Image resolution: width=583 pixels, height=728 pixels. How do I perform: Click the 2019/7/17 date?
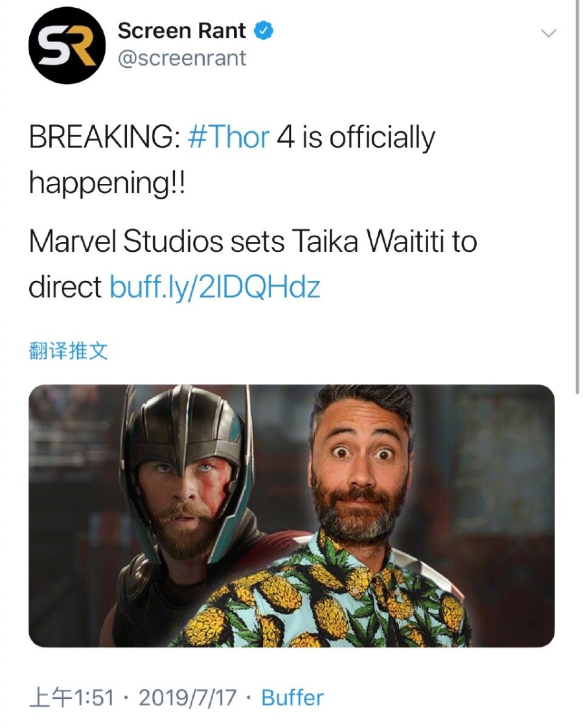click(187, 698)
